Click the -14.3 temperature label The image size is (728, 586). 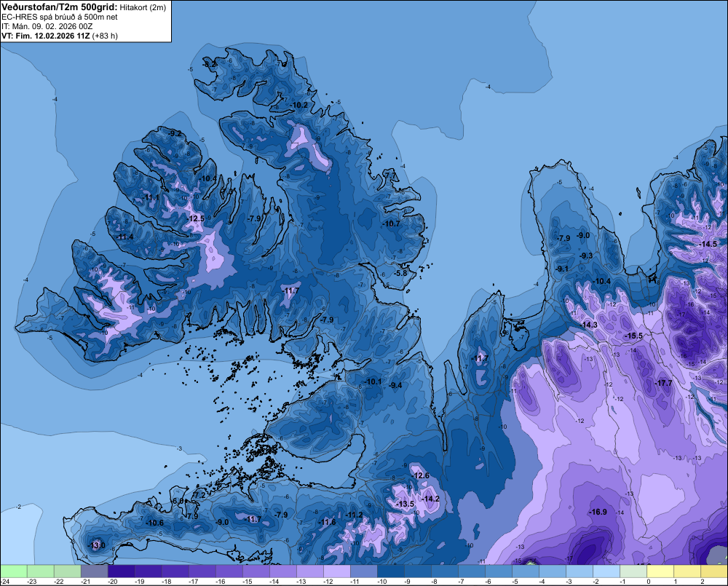pos(589,325)
